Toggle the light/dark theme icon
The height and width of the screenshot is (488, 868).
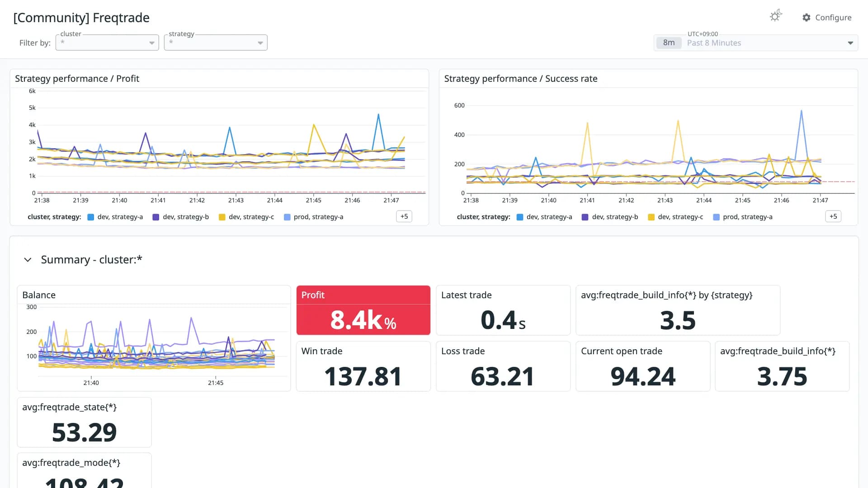click(x=776, y=16)
